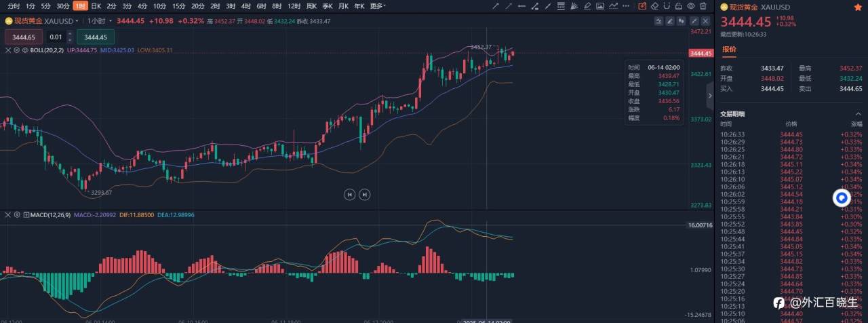Select the eraser drawing tool
868x323 pixels.
pos(655,6)
